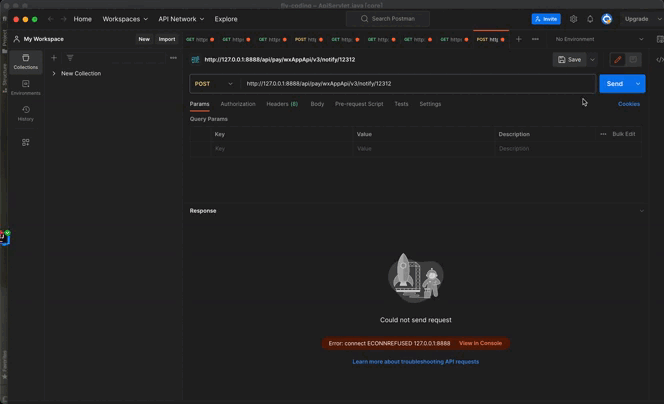The width and height of the screenshot is (664, 404).
Task: Open the collections panel three-dot menu
Action: pos(173,58)
